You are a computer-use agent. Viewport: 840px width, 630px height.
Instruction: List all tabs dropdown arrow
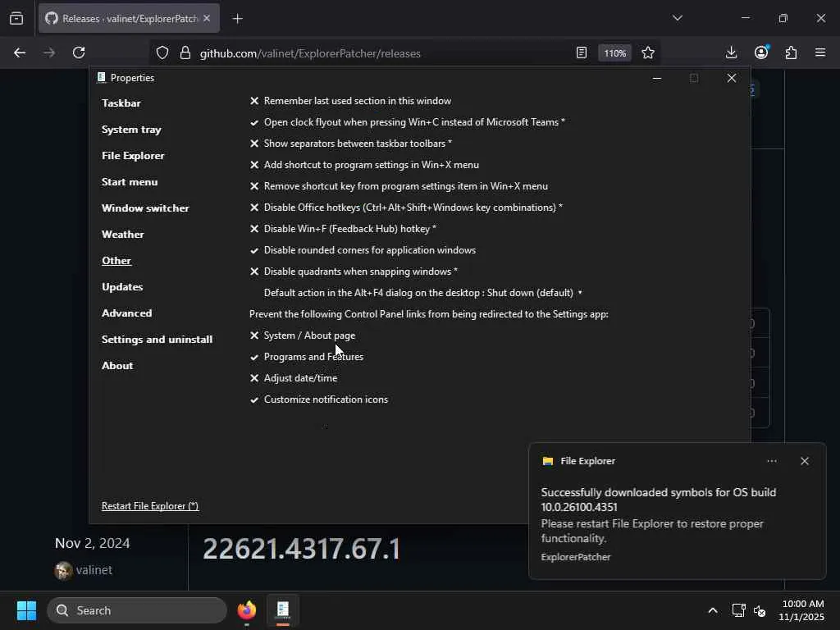[678, 18]
